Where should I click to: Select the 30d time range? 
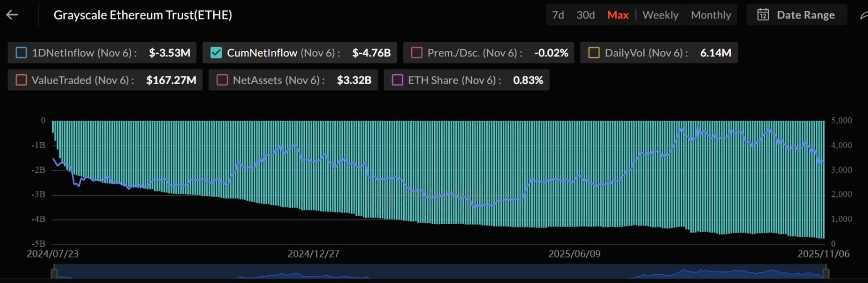click(585, 15)
